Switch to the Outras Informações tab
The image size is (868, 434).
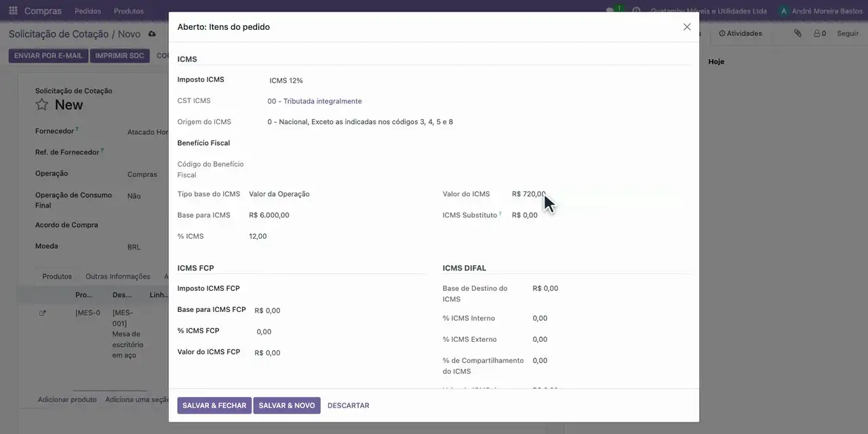point(118,277)
